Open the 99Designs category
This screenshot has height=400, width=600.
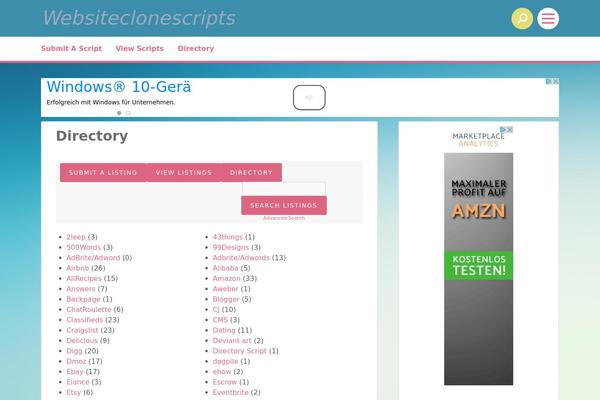pos(231,248)
